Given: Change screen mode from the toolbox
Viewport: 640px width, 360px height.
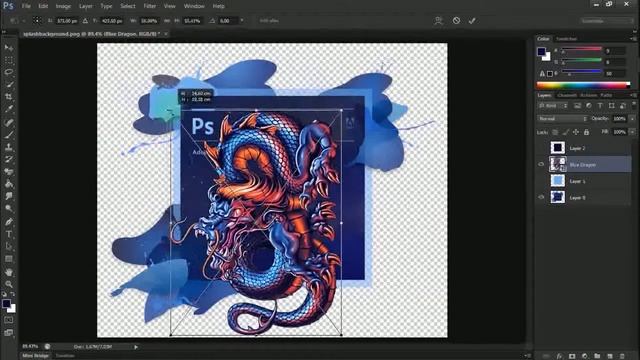Looking at the screenshot, I should click(9, 333).
